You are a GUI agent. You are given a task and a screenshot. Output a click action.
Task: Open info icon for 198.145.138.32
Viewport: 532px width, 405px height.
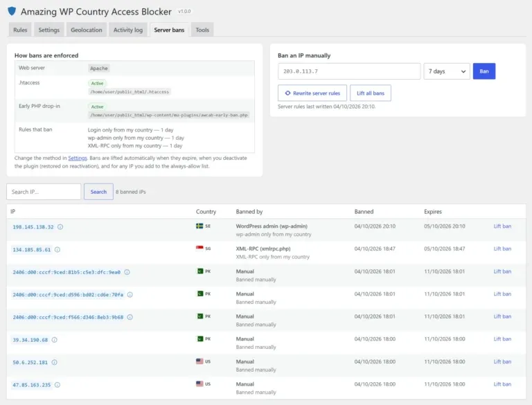[x=60, y=227]
